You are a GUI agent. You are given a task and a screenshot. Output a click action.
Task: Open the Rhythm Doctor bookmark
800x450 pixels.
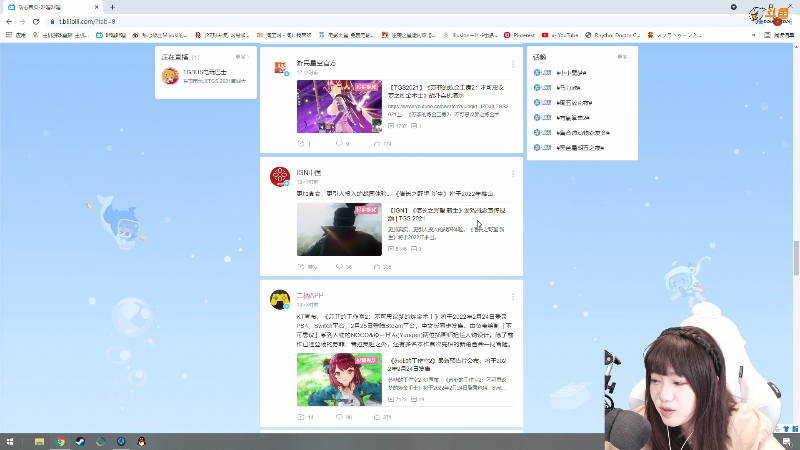click(612, 35)
